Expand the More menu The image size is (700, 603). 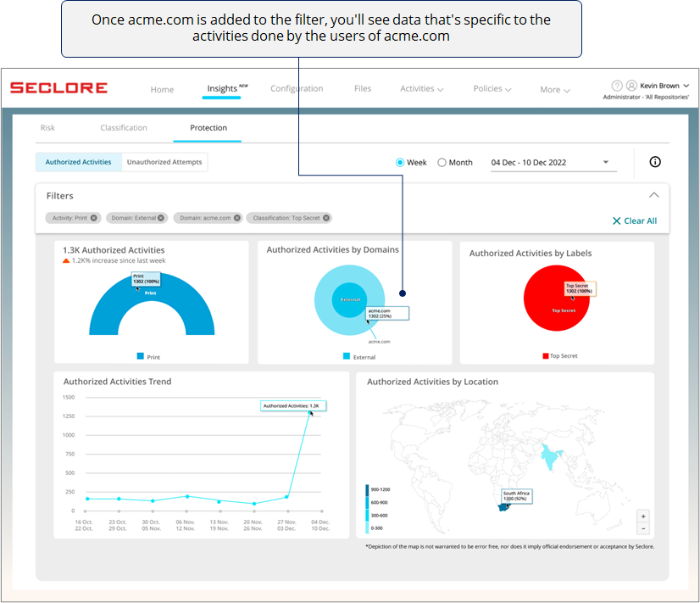(555, 90)
